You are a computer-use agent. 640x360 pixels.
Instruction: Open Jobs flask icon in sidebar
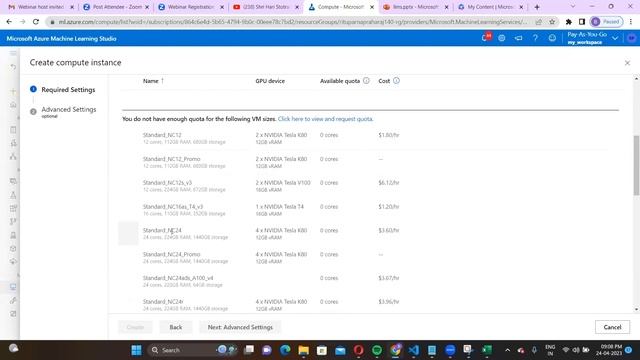tap(13, 196)
